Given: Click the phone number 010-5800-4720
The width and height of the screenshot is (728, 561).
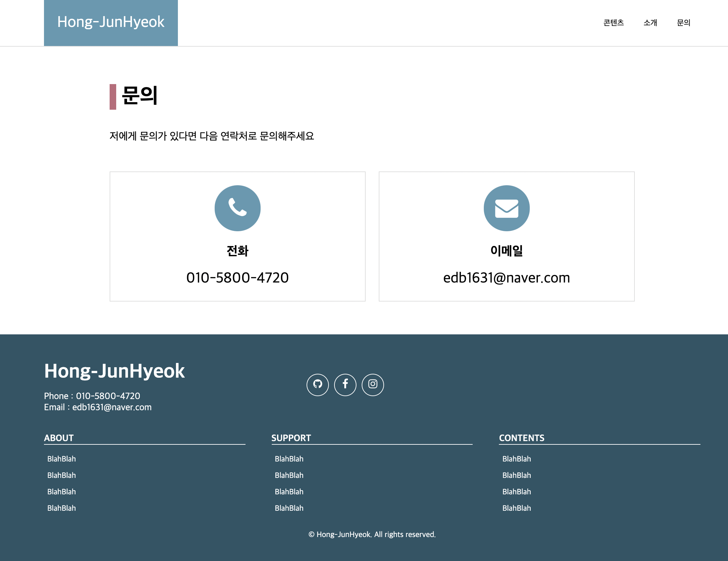Looking at the screenshot, I should click(x=237, y=278).
